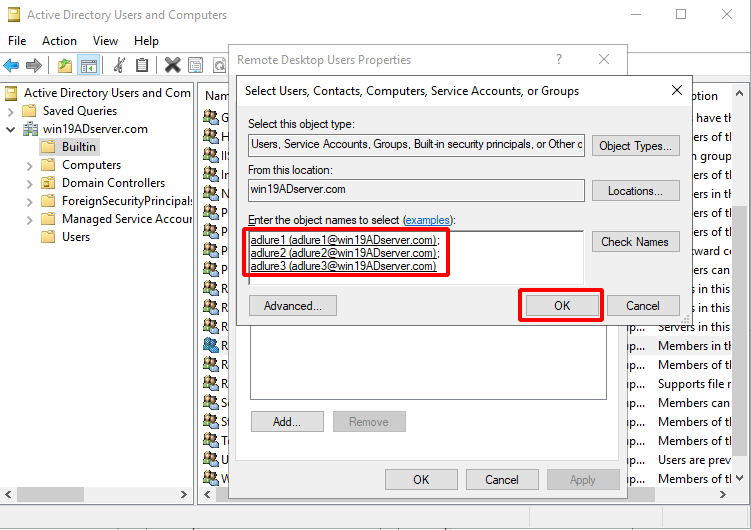751x530 pixels.
Task: Expand the ForeignSecurityPrincipals node
Action: tap(30, 202)
